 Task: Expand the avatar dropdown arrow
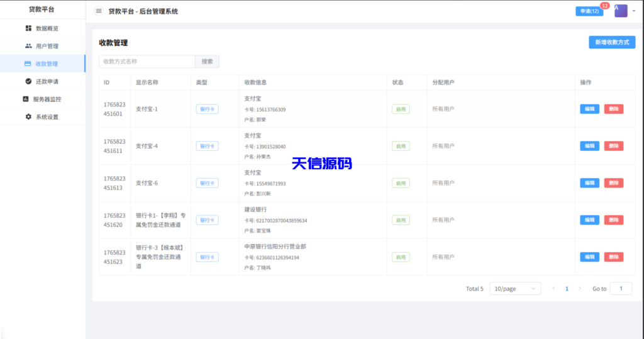click(634, 11)
